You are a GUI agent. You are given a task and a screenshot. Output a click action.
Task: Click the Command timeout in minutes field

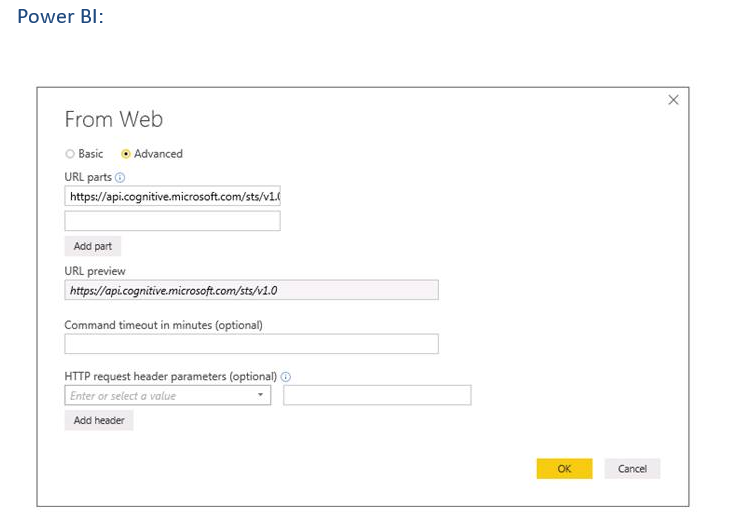(x=251, y=344)
